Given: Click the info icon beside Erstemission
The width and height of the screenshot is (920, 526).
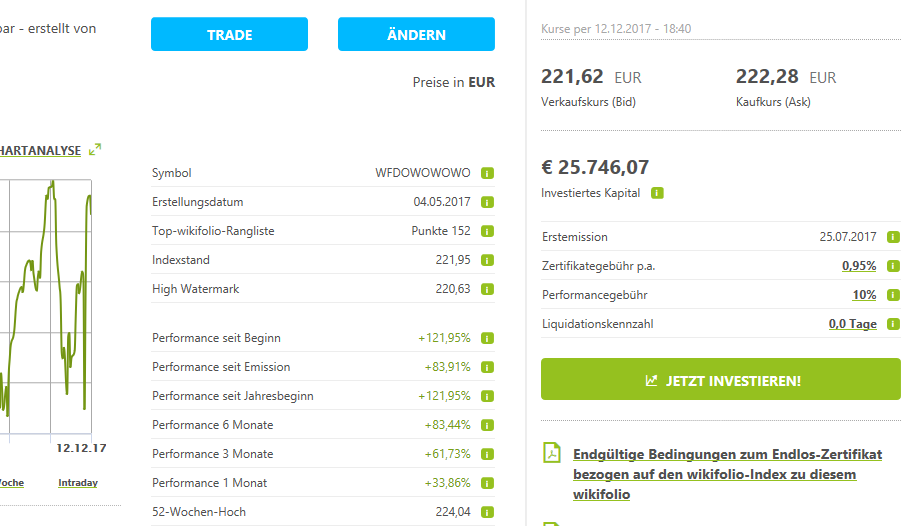Looking at the screenshot, I should coord(893,237).
